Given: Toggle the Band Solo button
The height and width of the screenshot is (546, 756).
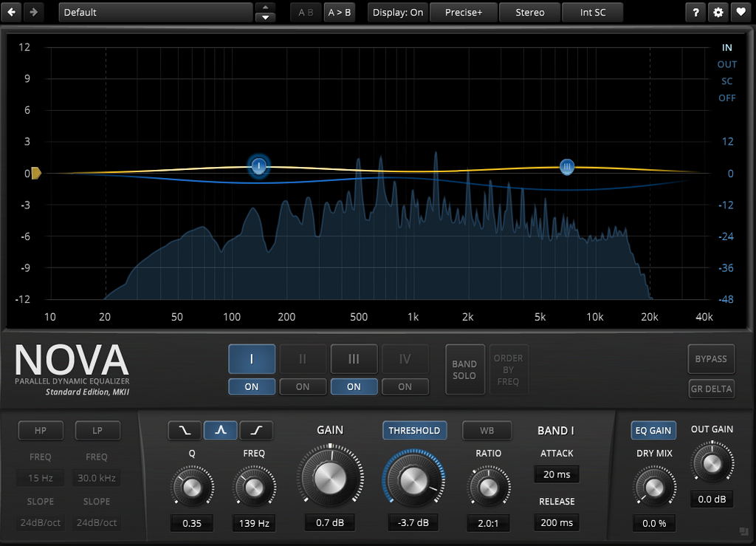Looking at the screenshot, I should tap(465, 369).
